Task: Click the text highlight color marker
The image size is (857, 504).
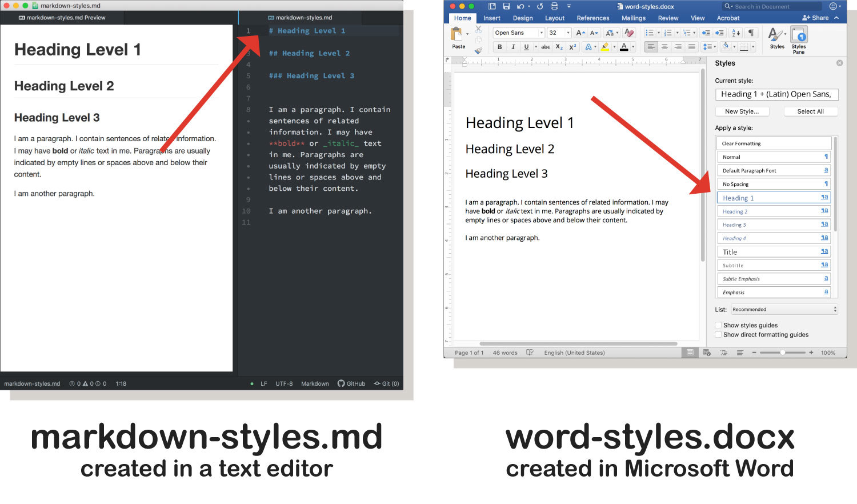Action: (x=605, y=47)
